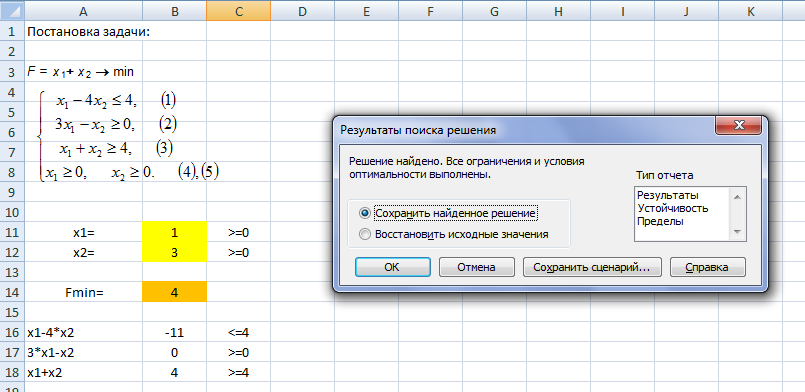This screenshot has height=392, width=805.
Task: Click report list scroll up arrow
Action: [x=738, y=197]
